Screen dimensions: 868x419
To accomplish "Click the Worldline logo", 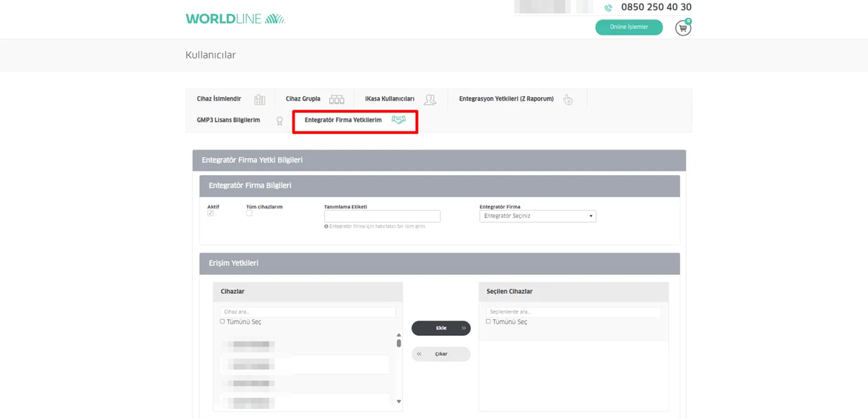I will coord(235,19).
